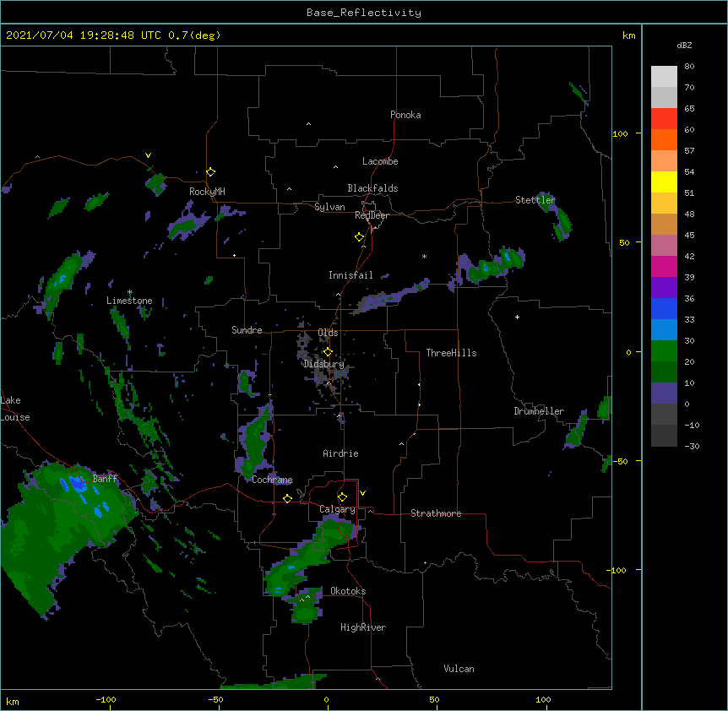Click the Didsbury town label
728x711 pixels.
tap(324, 364)
